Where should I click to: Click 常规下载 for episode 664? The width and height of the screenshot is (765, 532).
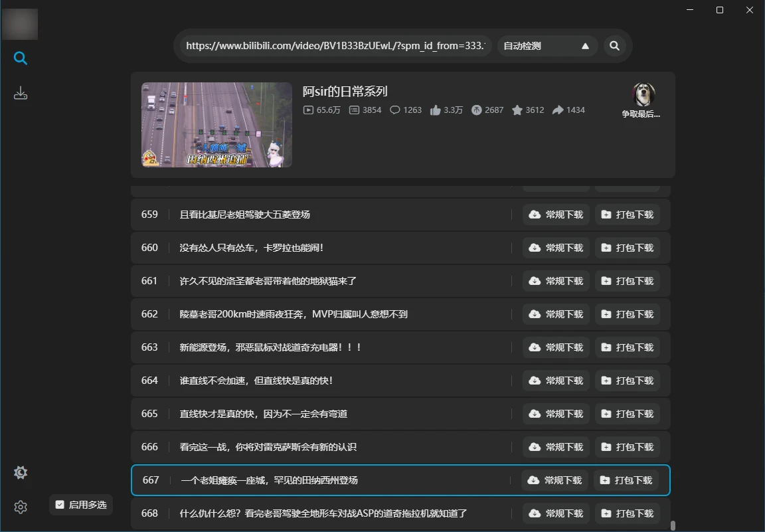[556, 381]
